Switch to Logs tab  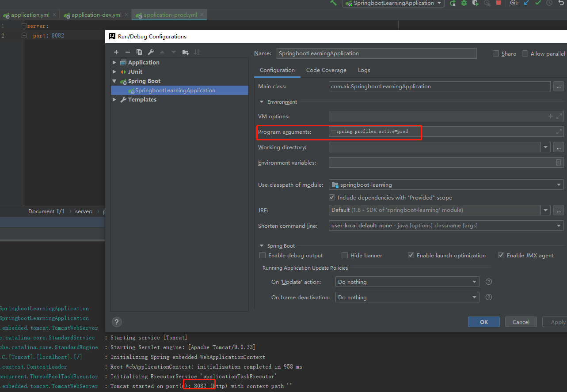(364, 70)
